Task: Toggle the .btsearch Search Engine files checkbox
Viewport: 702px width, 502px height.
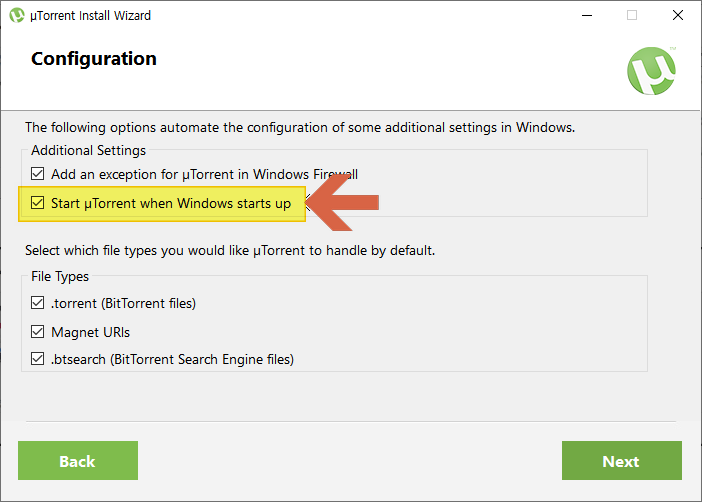Action: click(38, 359)
